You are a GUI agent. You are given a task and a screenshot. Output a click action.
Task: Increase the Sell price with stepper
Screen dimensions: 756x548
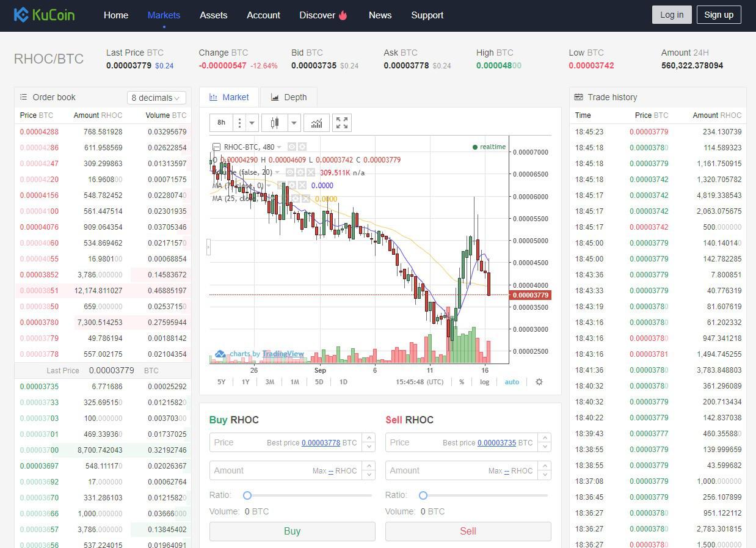[545, 437]
